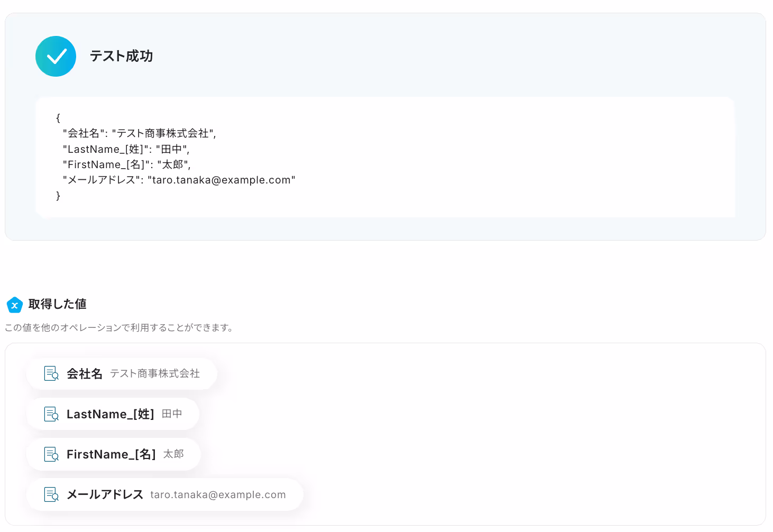This screenshot has width=773, height=532.
Task: Click the description starting with この値を他のオペレーション
Action: [119, 328]
